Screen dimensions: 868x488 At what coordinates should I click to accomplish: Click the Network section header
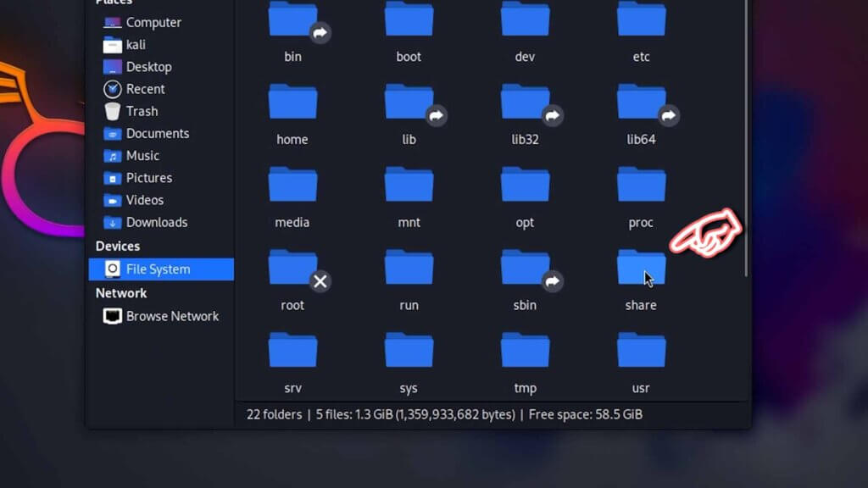(x=121, y=293)
